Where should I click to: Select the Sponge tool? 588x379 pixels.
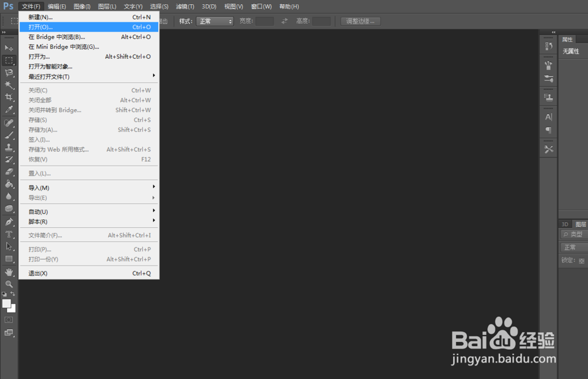pyautogui.click(x=9, y=209)
